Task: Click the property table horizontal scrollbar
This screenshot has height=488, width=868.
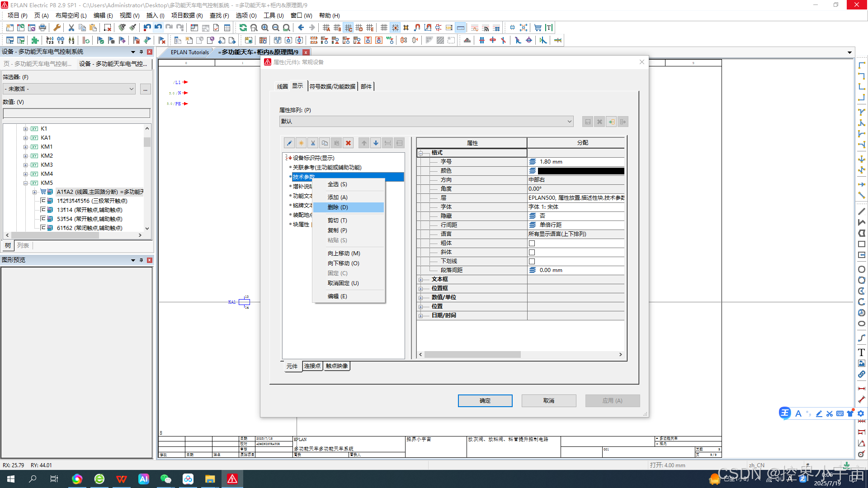Action: 472,355
